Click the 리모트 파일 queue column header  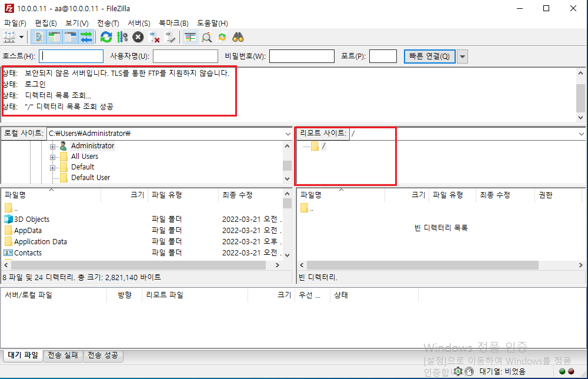(195, 295)
